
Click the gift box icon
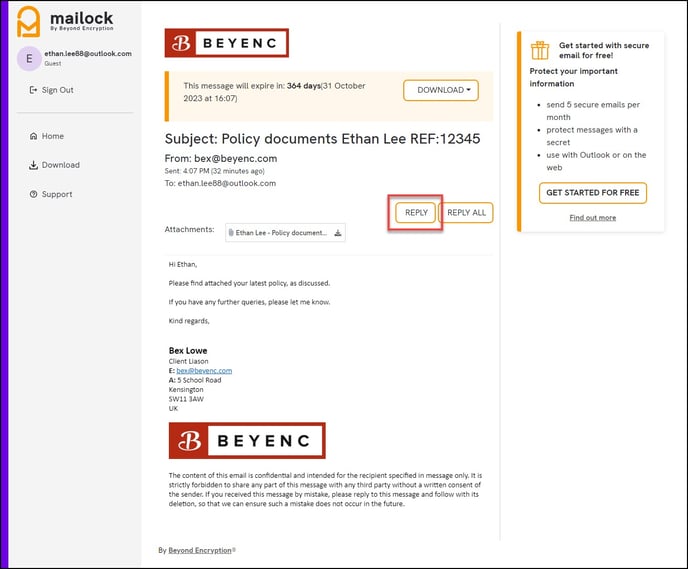(540, 50)
